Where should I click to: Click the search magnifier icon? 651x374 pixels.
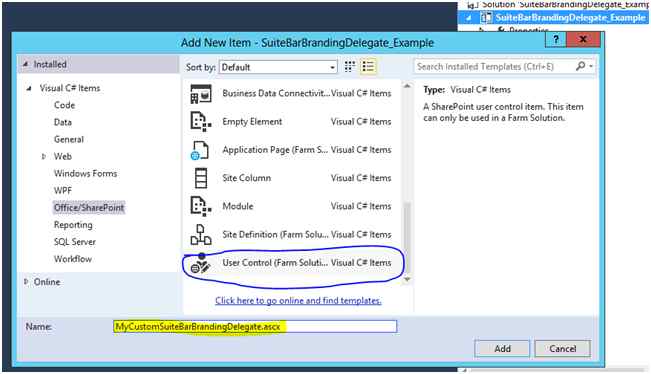click(580, 66)
